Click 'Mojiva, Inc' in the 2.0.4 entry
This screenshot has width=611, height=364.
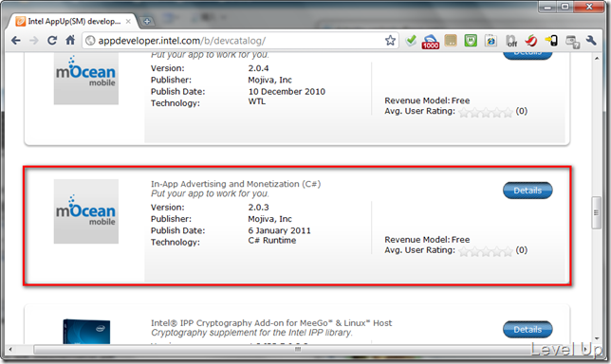269,80
